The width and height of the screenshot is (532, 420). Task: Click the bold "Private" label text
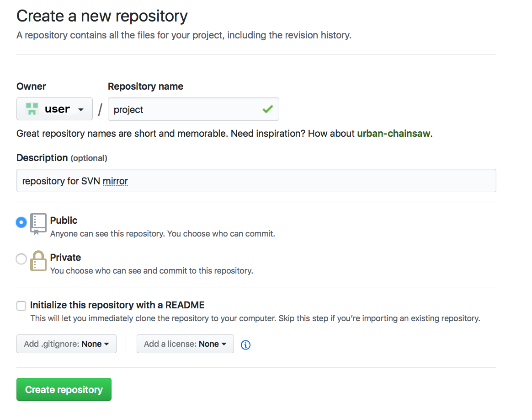point(65,257)
